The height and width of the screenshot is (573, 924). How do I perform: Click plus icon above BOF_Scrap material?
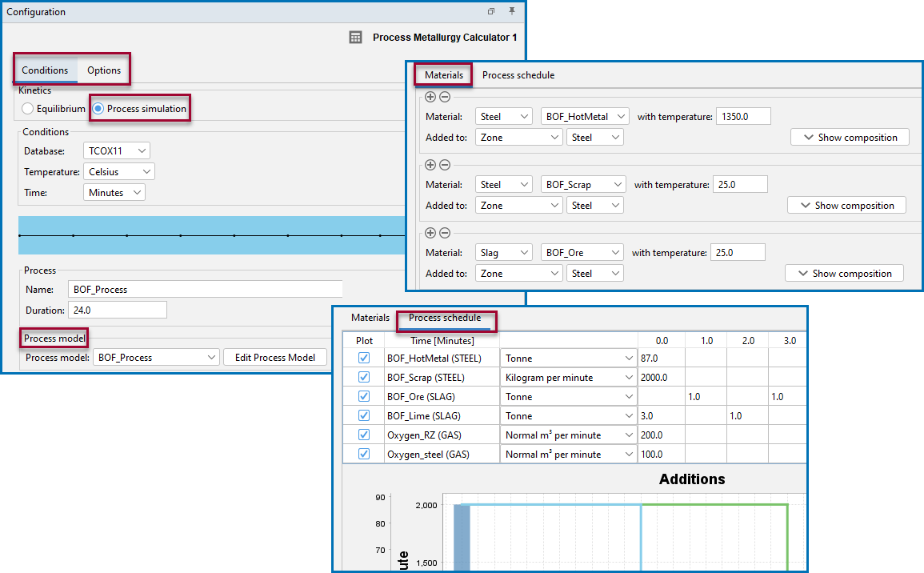click(430, 165)
